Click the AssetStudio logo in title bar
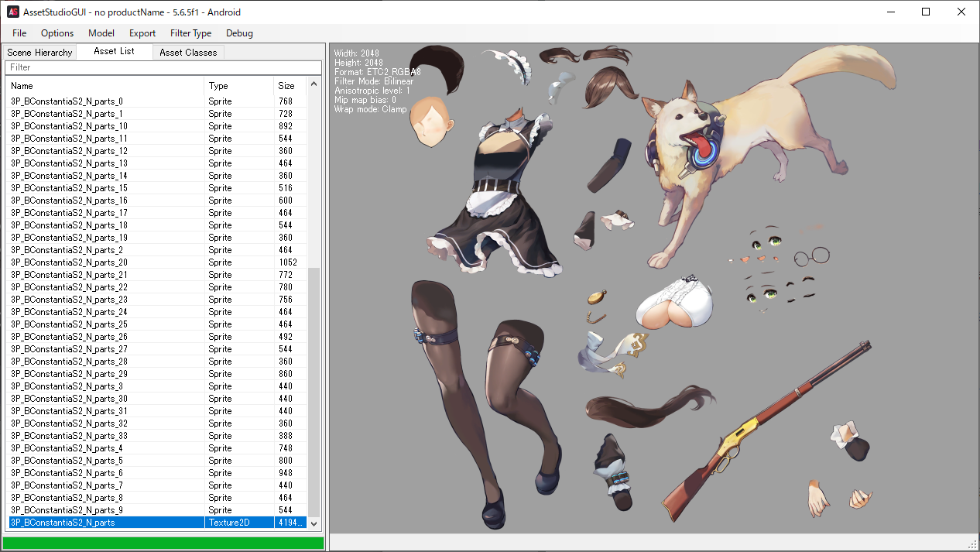The width and height of the screenshot is (980, 552). pos(12,12)
